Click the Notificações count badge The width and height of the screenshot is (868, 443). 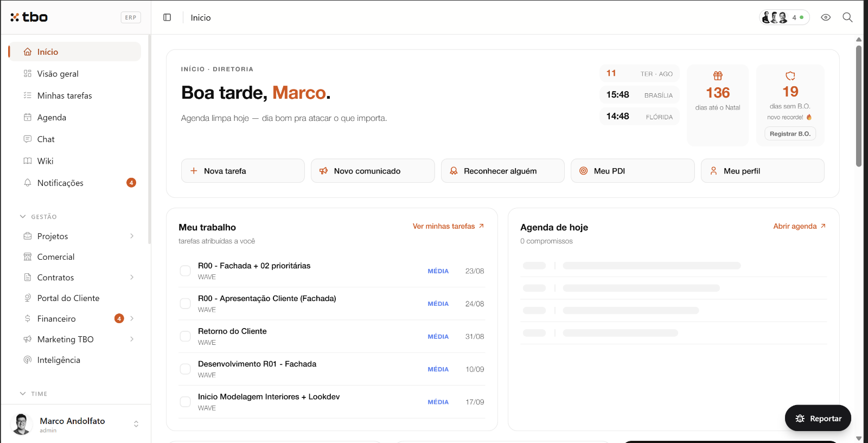point(131,183)
